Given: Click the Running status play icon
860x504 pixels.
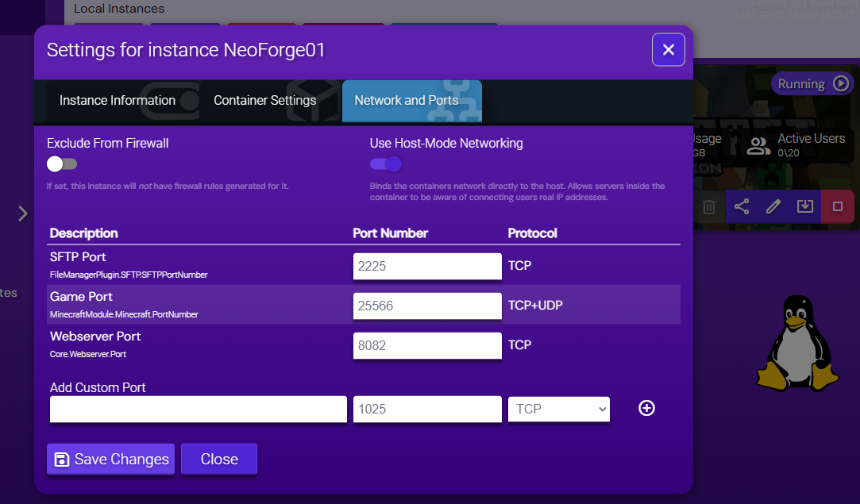Looking at the screenshot, I should pyautogui.click(x=835, y=83).
